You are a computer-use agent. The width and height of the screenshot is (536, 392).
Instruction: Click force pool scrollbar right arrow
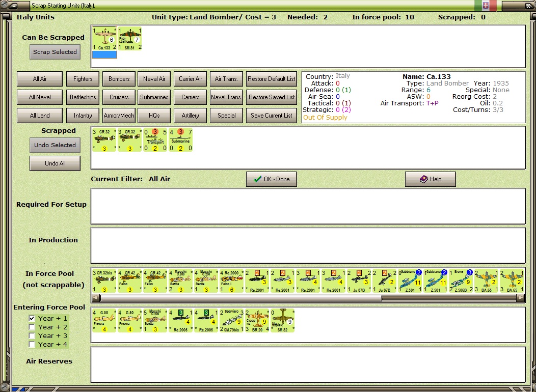click(x=520, y=298)
